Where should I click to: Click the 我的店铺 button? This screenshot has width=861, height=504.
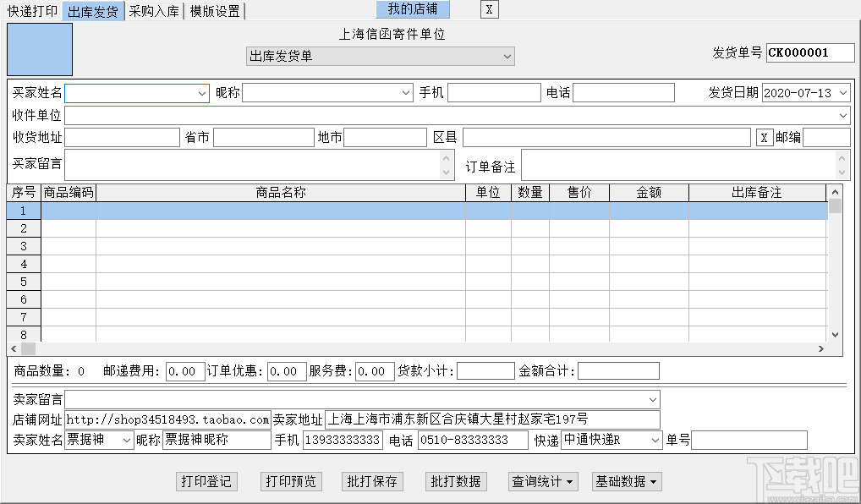click(x=413, y=9)
